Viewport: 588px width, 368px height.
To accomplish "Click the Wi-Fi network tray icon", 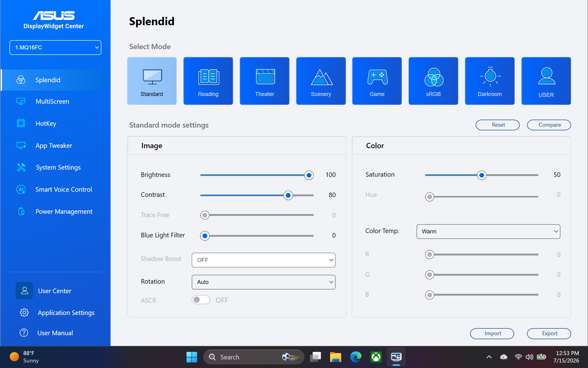I will pos(518,357).
